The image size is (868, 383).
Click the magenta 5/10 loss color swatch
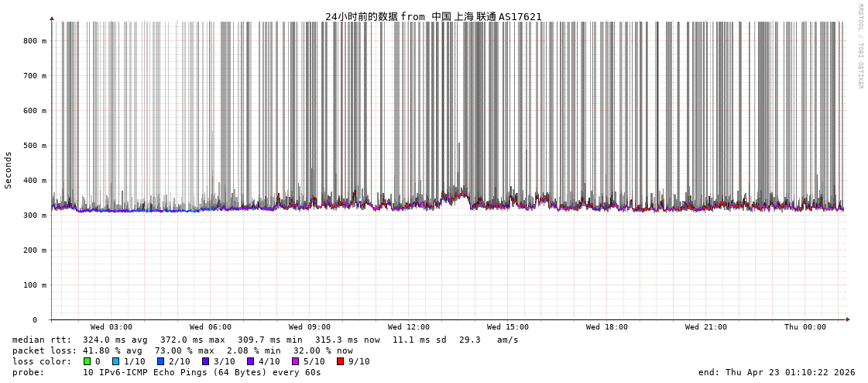(295, 361)
